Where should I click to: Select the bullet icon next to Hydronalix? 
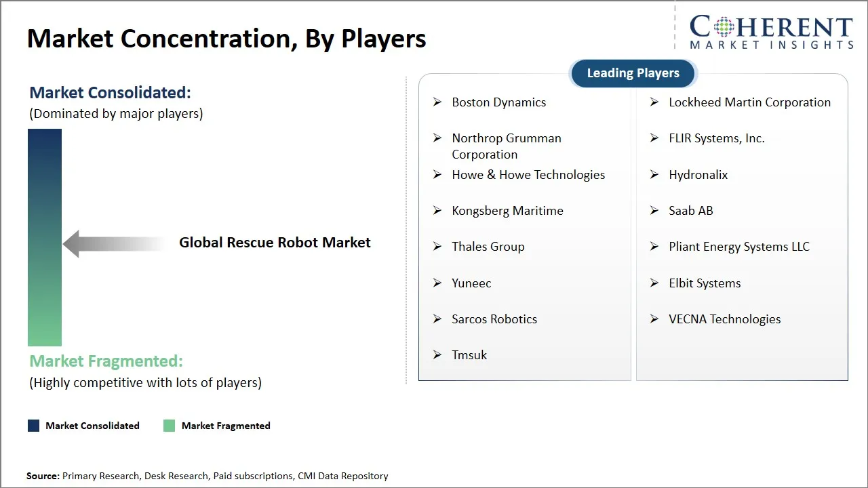tap(654, 175)
